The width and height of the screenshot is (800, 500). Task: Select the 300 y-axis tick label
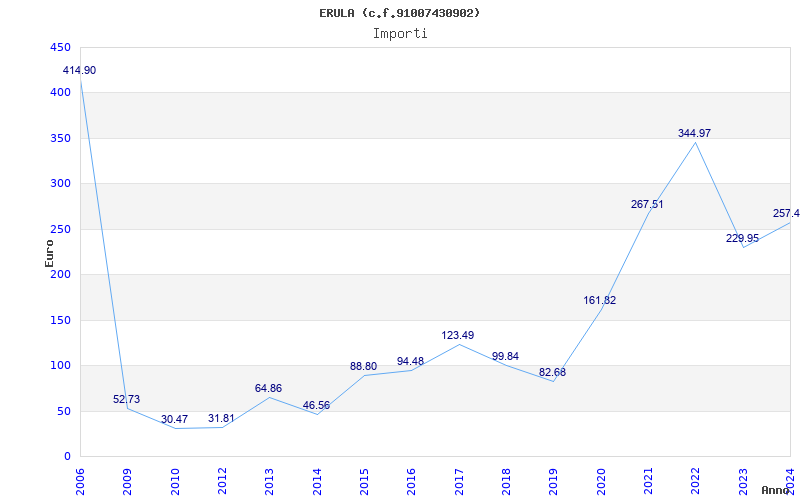point(60,184)
